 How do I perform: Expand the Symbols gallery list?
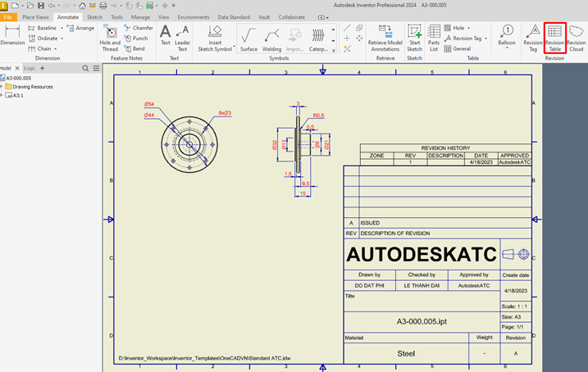tap(334, 51)
